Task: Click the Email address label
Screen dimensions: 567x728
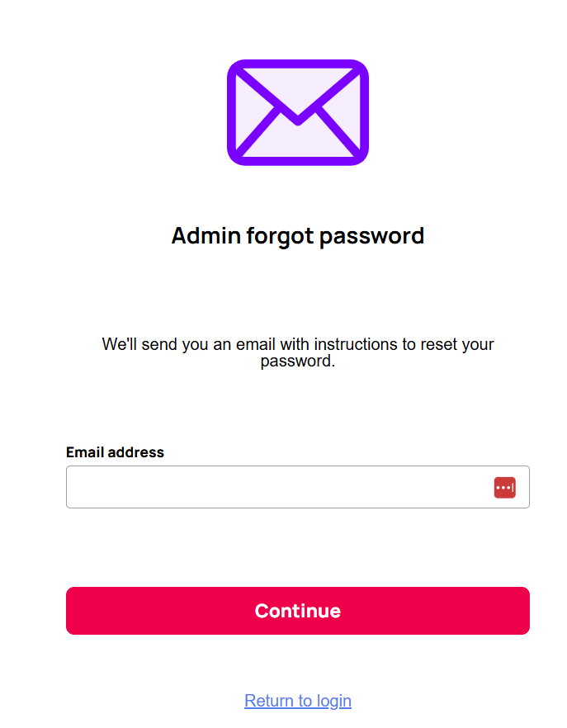Action: coord(115,452)
